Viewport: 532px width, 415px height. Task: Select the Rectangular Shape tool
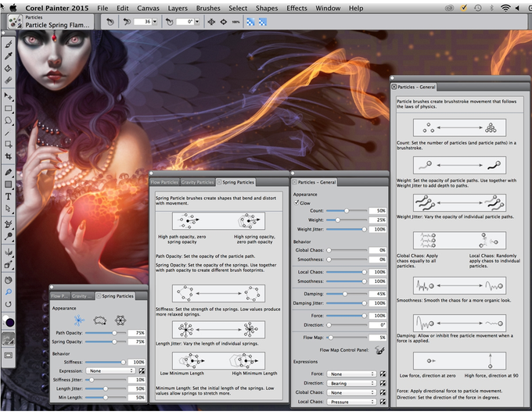(x=9, y=184)
